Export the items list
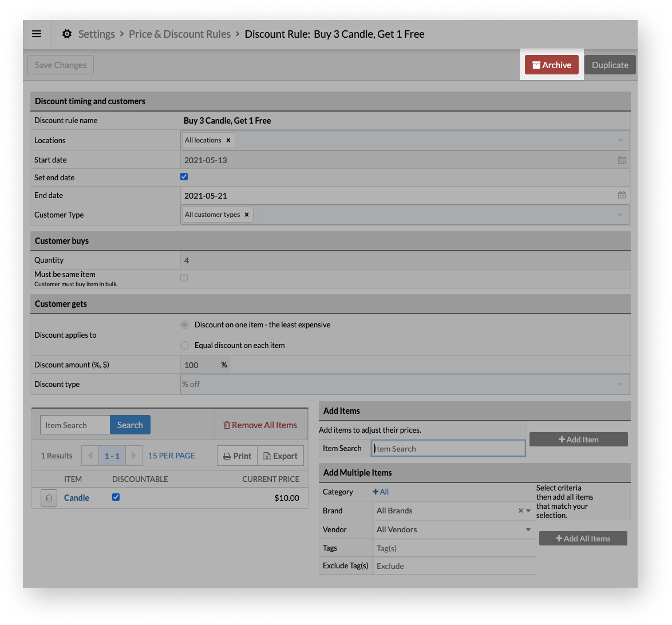The image size is (672, 625). pos(280,456)
